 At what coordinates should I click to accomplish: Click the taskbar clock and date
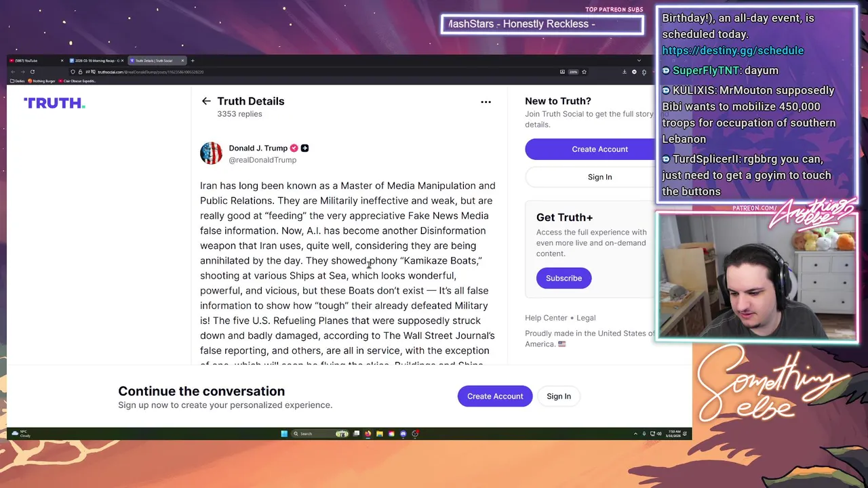673,434
